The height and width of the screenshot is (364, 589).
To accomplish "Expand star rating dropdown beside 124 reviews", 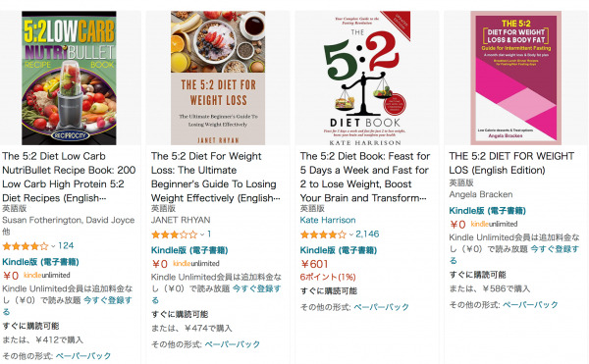I will 53,246.
